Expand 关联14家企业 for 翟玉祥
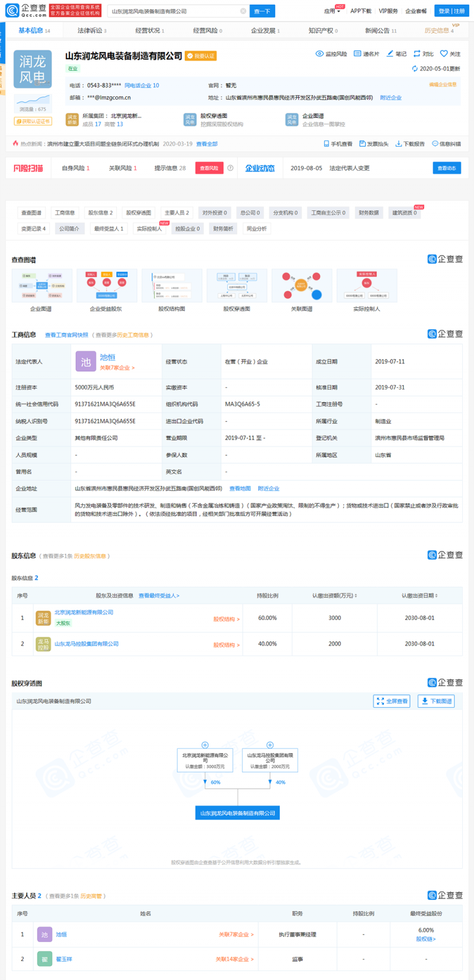 [235, 959]
